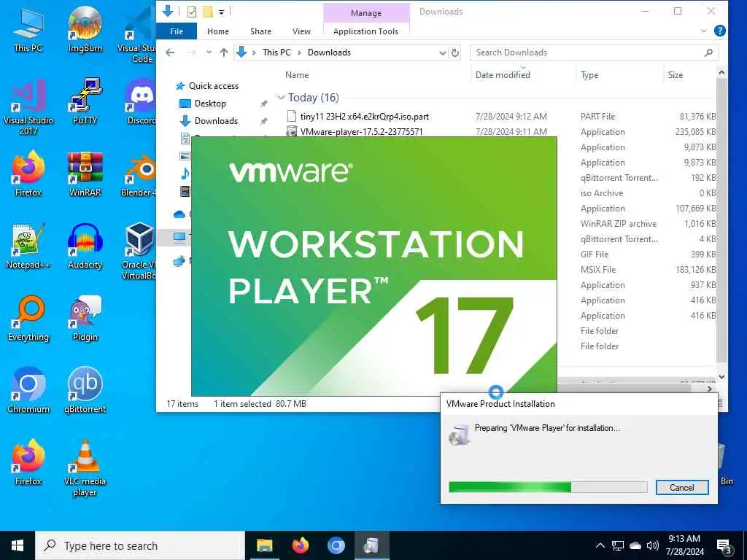Sort files by Date modified column
Screen dimensions: 747x560
click(x=503, y=75)
